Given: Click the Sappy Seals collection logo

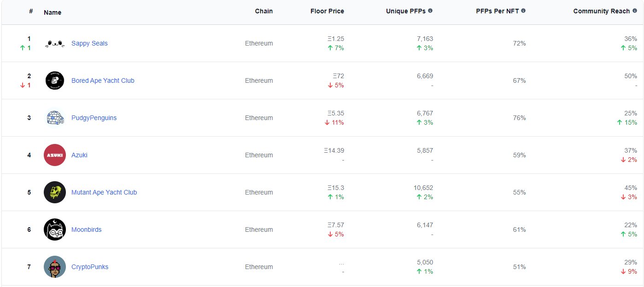Looking at the screenshot, I should [55, 44].
